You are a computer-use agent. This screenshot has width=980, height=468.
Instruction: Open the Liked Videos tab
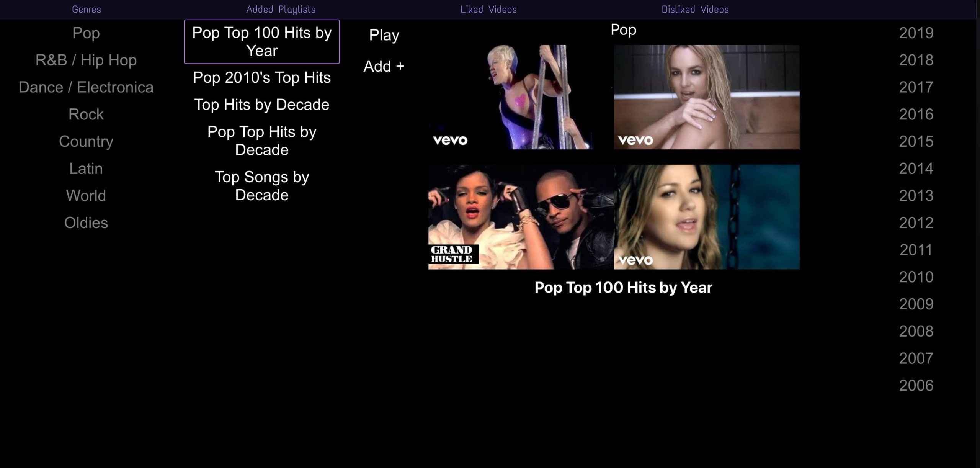(488, 10)
